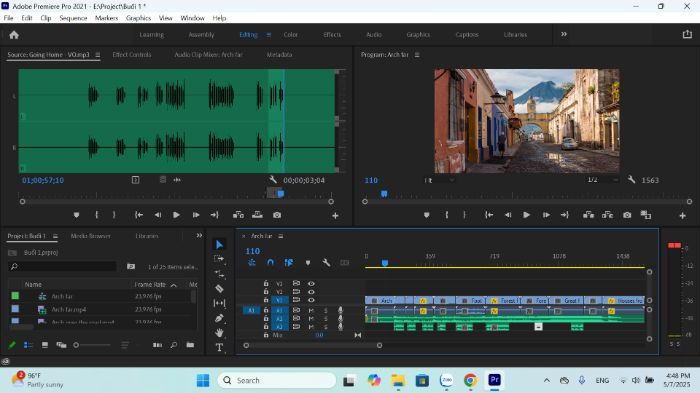Select the Pen tool
Screen dimensions: 700x393
click(x=219, y=318)
